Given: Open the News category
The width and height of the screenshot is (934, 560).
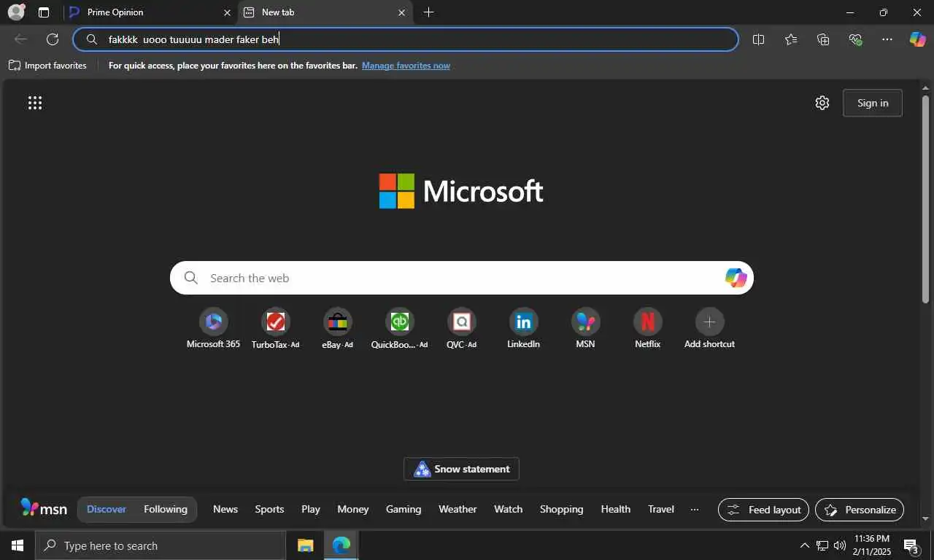Looking at the screenshot, I should tap(225, 509).
